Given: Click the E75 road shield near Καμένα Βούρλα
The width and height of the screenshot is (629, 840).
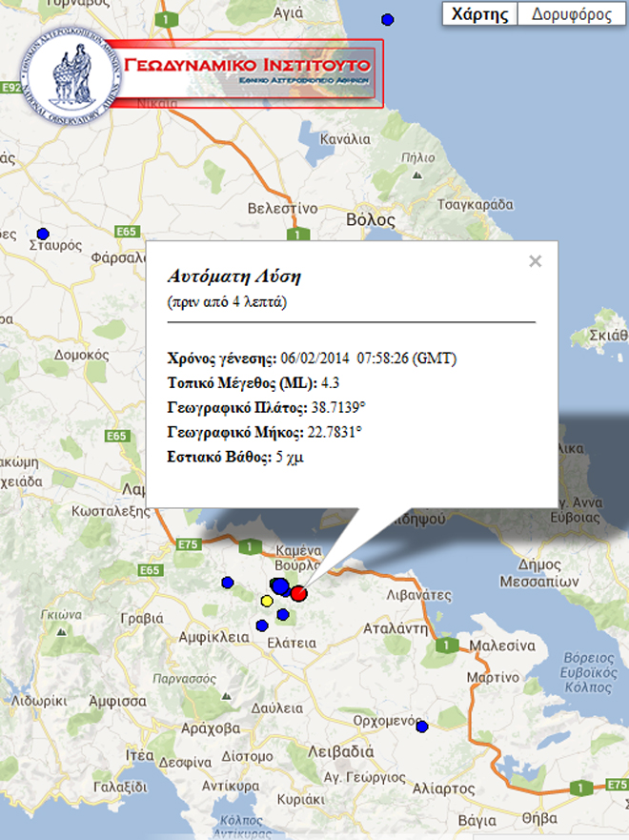Looking at the screenshot, I should point(187,544).
